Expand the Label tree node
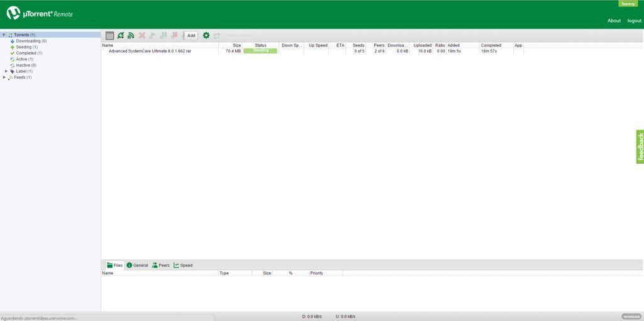Screen dimensions: 644x321 (6, 71)
